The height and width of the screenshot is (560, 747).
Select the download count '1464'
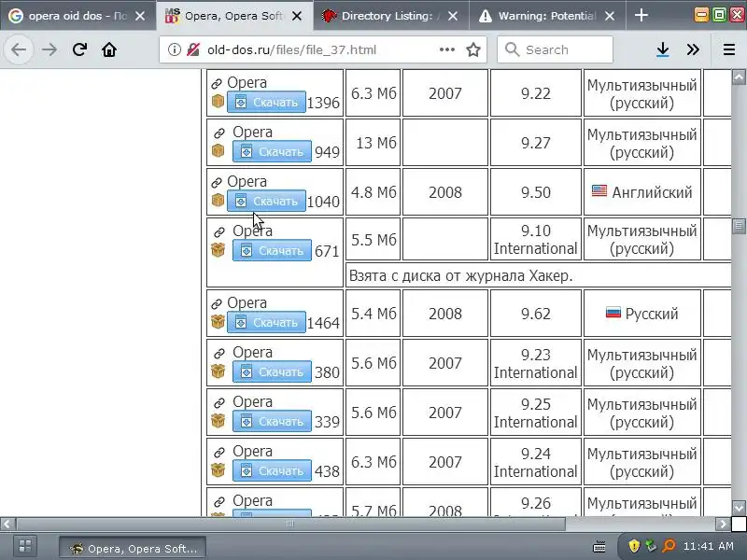pyautogui.click(x=323, y=323)
